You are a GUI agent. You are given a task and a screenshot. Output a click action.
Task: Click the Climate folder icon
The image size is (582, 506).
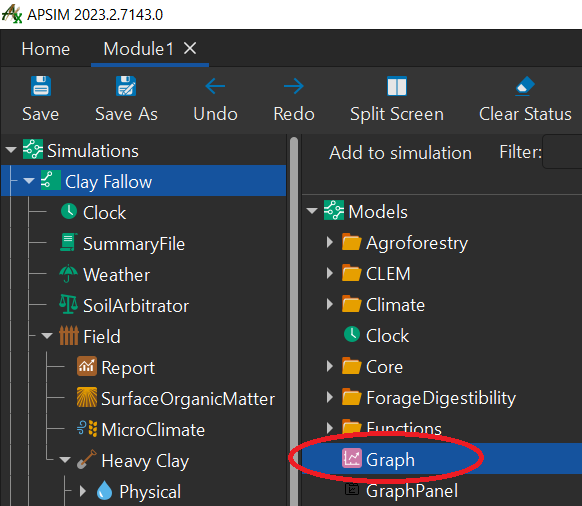click(x=352, y=304)
